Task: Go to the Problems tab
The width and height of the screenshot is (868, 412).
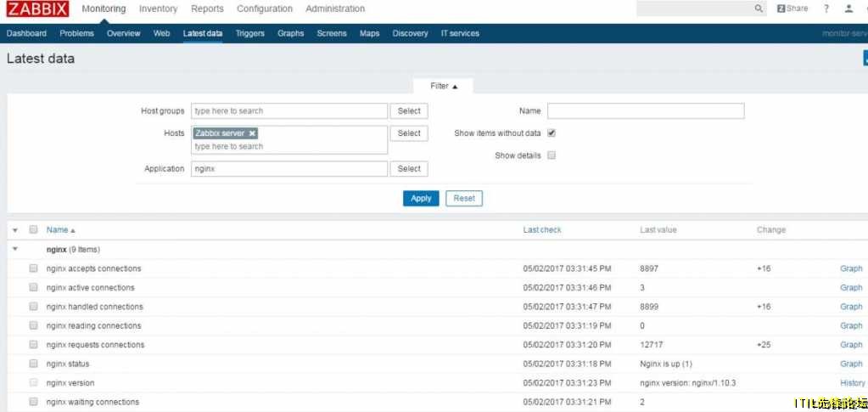Action: coord(77,33)
